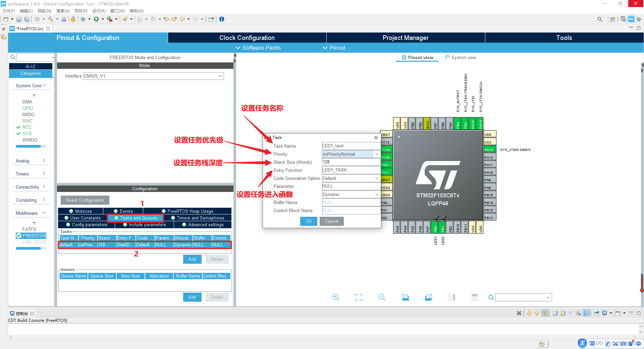Click the Save All icon in toolbar
The height and width of the screenshot is (349, 644).
[x=26, y=19]
